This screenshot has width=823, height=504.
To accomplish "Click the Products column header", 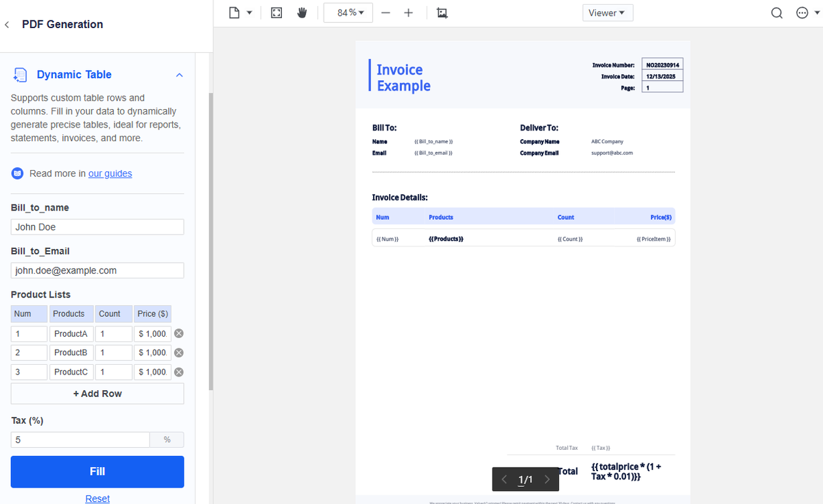I will tap(71, 314).
